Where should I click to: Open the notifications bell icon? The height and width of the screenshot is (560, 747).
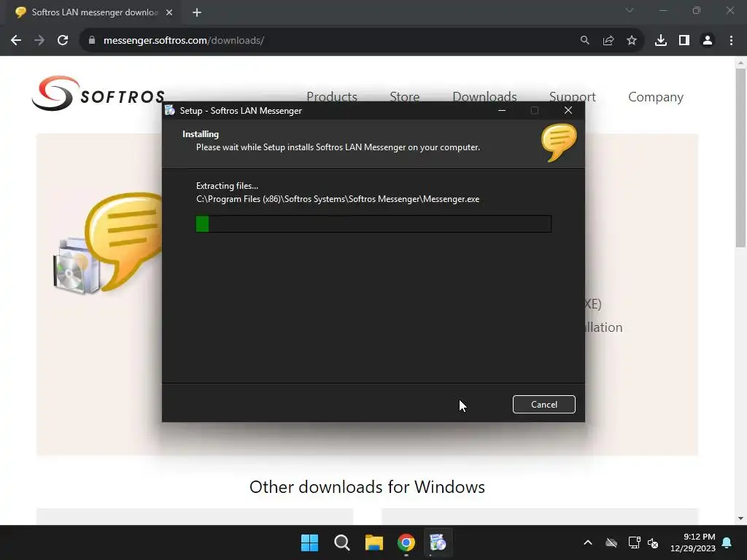coord(727,542)
